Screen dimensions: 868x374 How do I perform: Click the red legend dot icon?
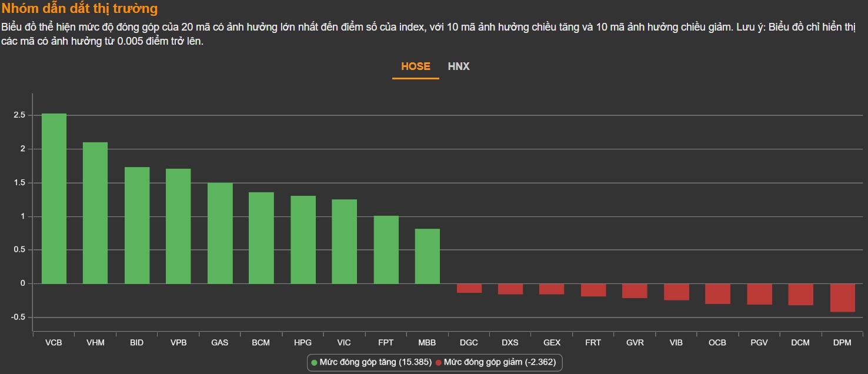tap(438, 363)
